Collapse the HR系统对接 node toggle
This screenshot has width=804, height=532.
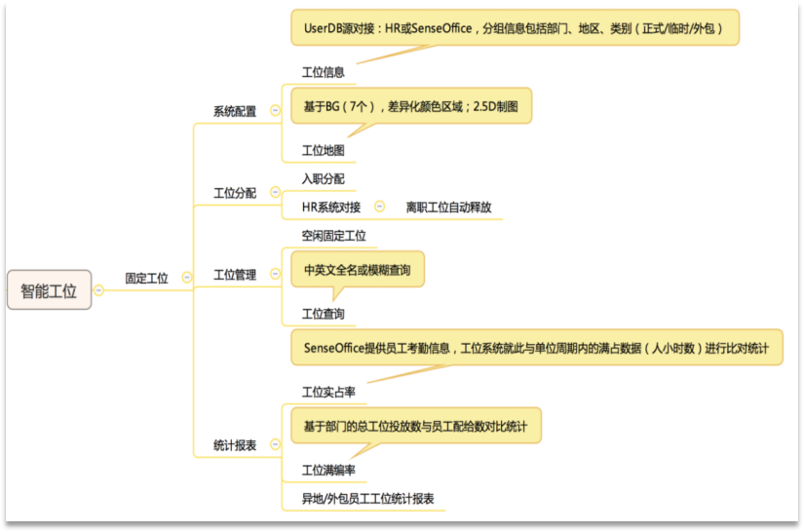(379, 207)
